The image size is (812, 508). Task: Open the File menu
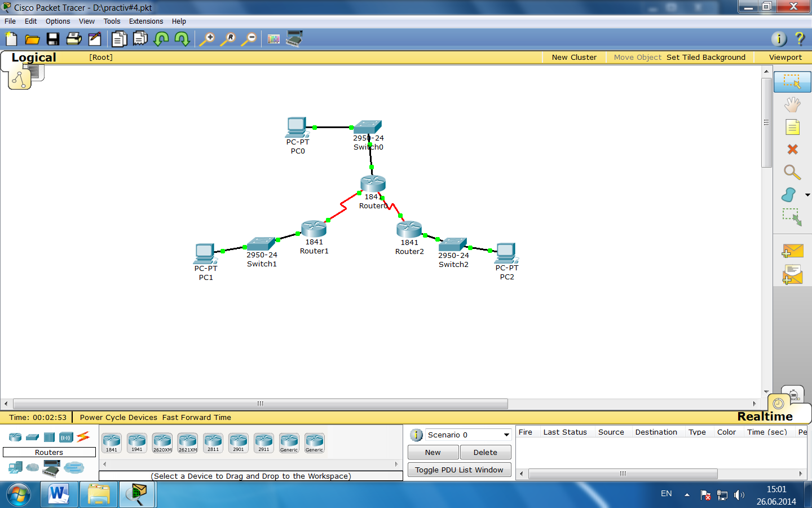[x=10, y=21]
